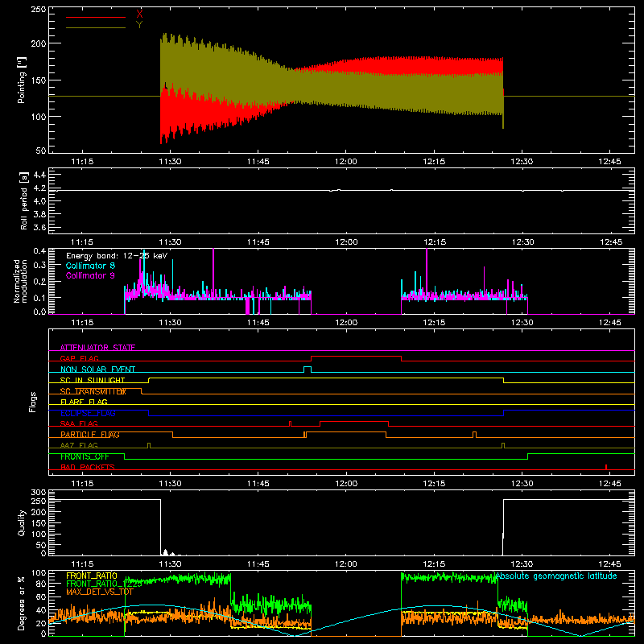This screenshot has height=644, width=644.
Task: Click 'Absolute geomagnetic latitude' label
Action: pyautogui.click(x=556, y=576)
